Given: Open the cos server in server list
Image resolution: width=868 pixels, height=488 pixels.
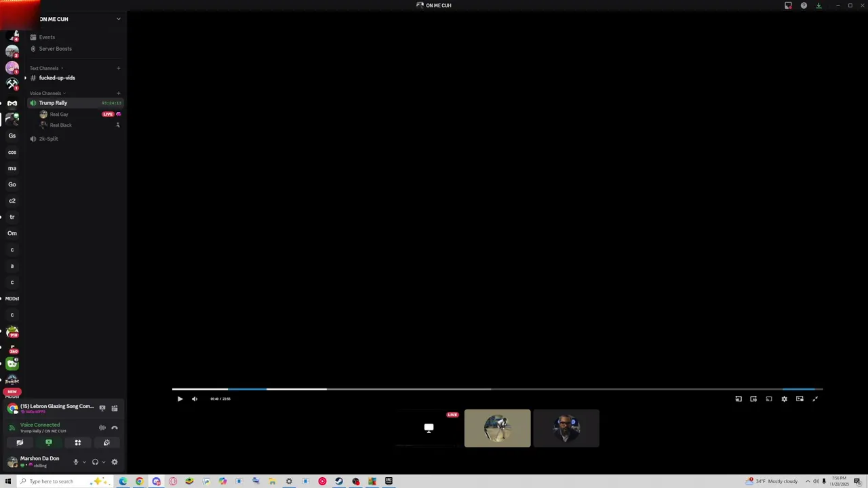Looking at the screenshot, I should point(12,152).
